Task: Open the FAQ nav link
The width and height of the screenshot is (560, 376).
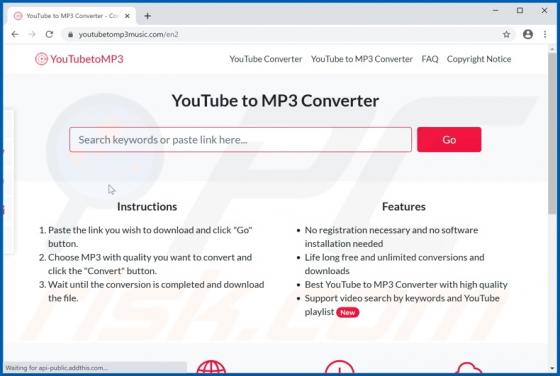Action: coord(430,59)
